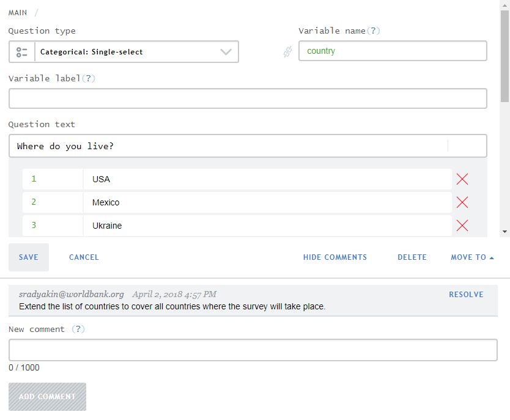Focus the New comment text field
This screenshot has height=420, width=510.
253,350
